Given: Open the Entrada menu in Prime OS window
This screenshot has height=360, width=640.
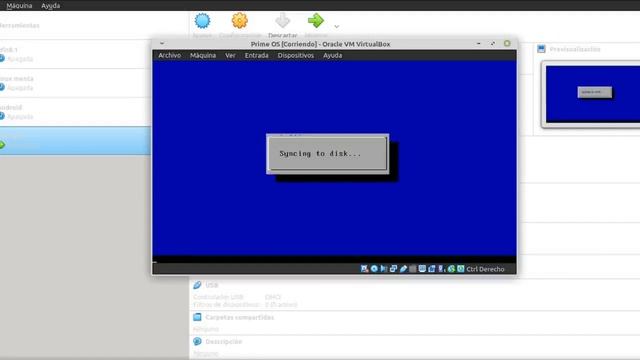Looking at the screenshot, I should pyautogui.click(x=256, y=56).
